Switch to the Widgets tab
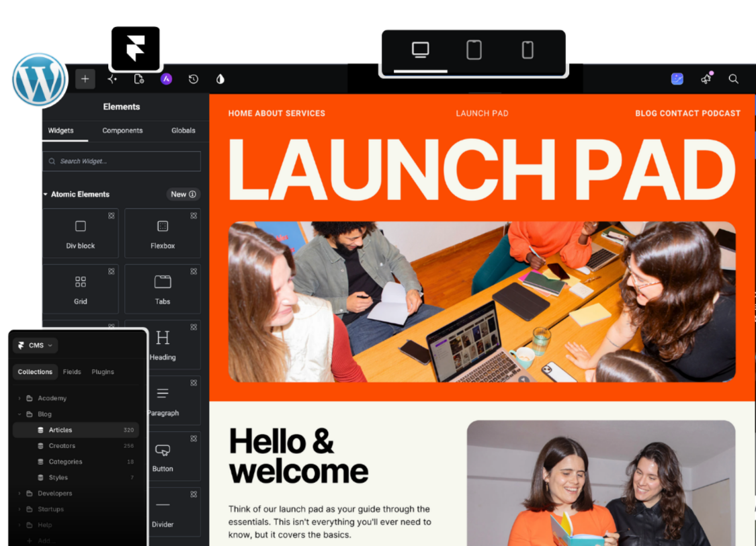 [60, 130]
